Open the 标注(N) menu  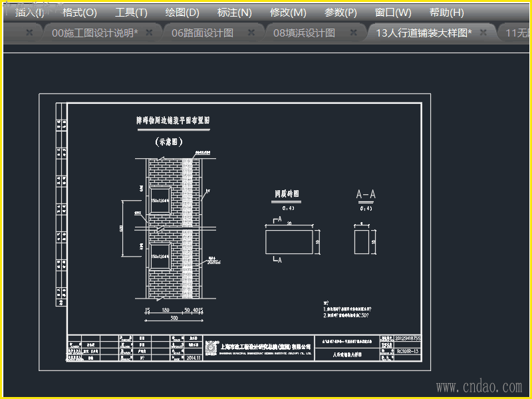pyautogui.click(x=235, y=13)
